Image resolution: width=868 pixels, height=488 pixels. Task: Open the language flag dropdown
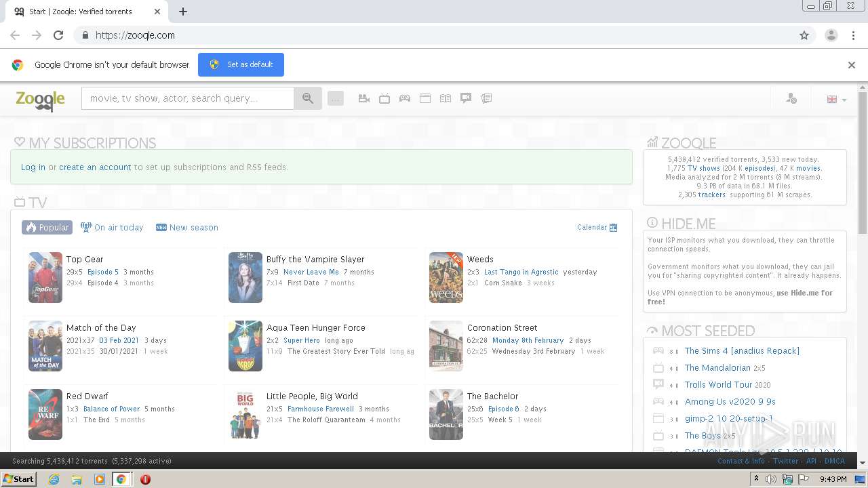[x=836, y=99]
